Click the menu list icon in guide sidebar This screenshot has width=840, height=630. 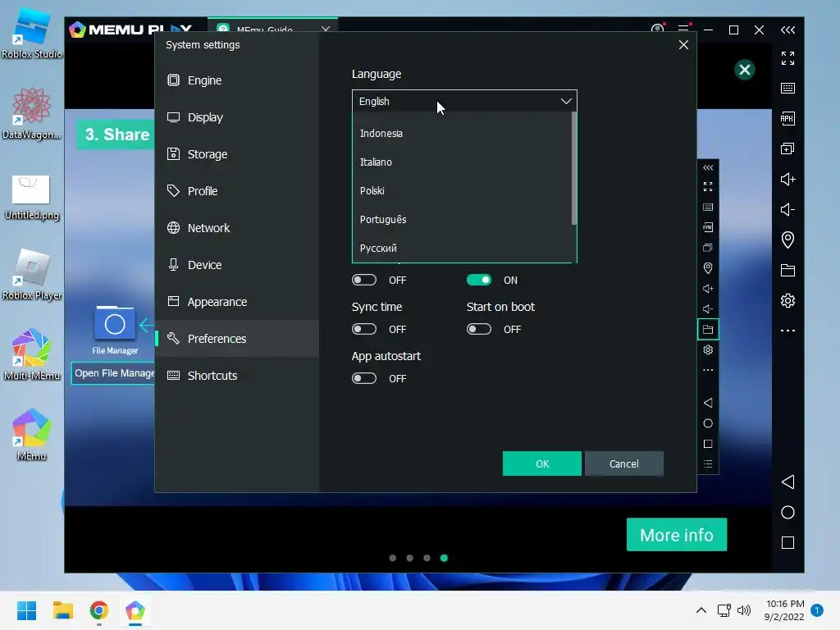pos(708,464)
